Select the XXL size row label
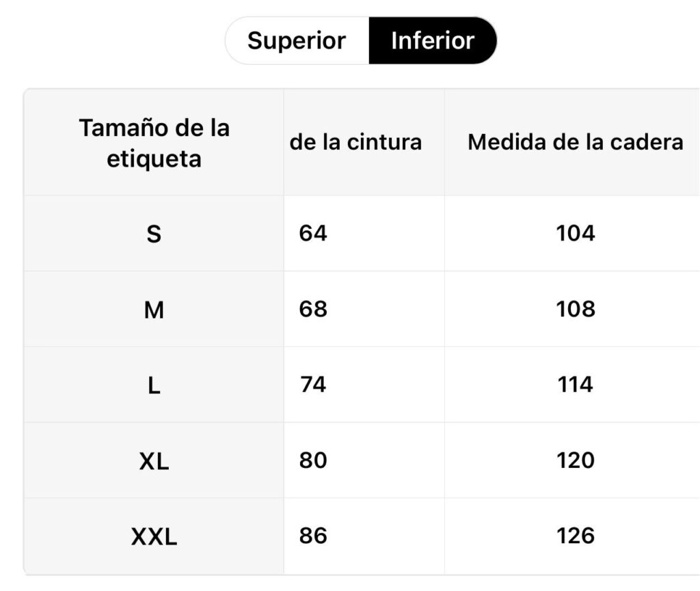 (x=154, y=536)
